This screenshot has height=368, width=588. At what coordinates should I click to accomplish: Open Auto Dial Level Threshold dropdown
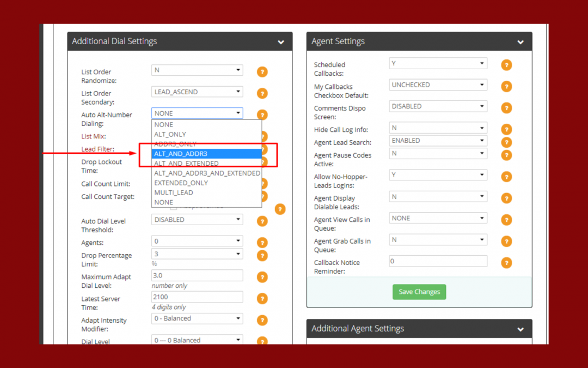coord(197,219)
